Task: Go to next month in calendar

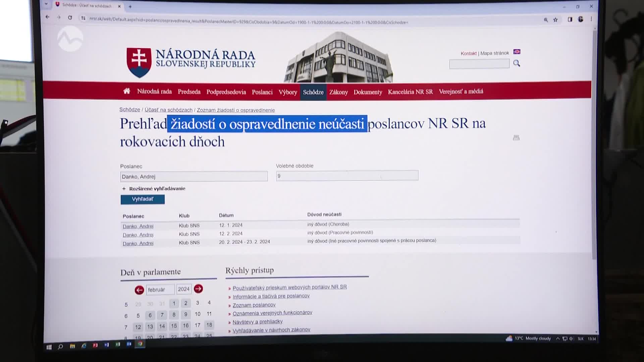Action: [x=198, y=289]
